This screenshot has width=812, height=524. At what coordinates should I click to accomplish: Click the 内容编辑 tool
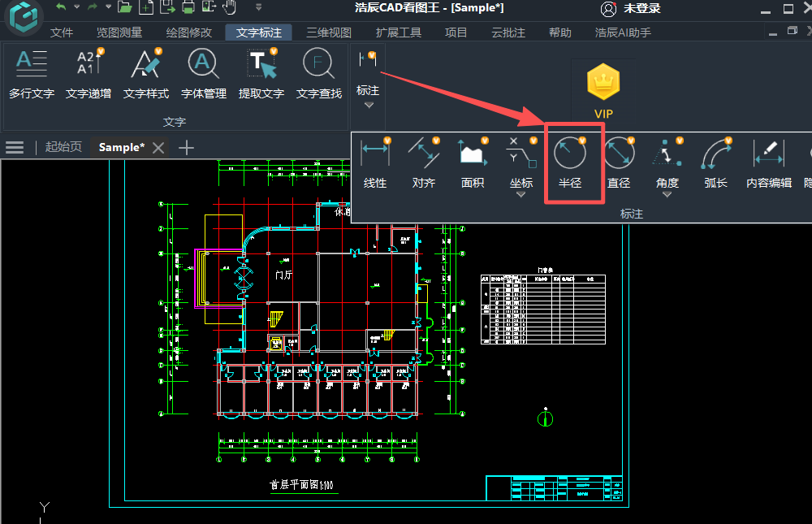click(768, 162)
